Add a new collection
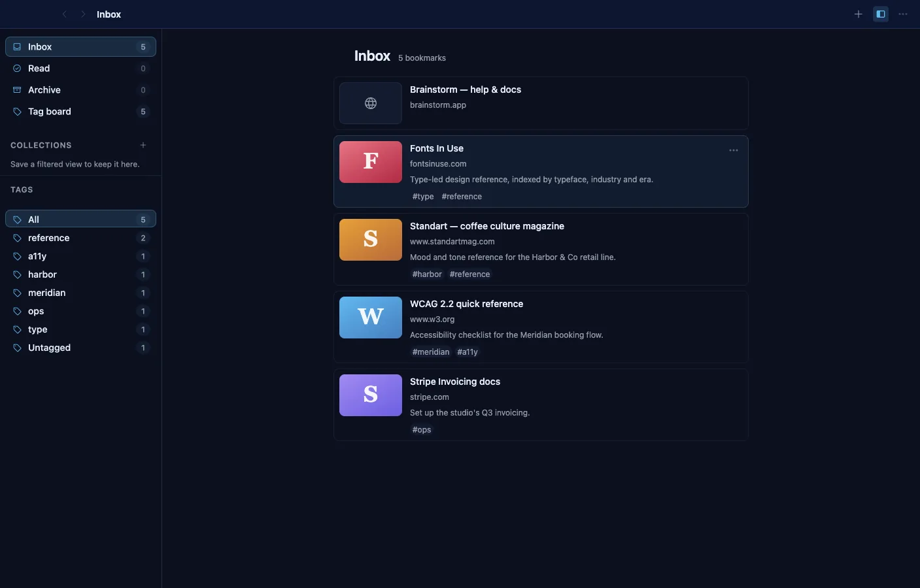Image resolution: width=920 pixels, height=588 pixels. pyautogui.click(x=143, y=145)
